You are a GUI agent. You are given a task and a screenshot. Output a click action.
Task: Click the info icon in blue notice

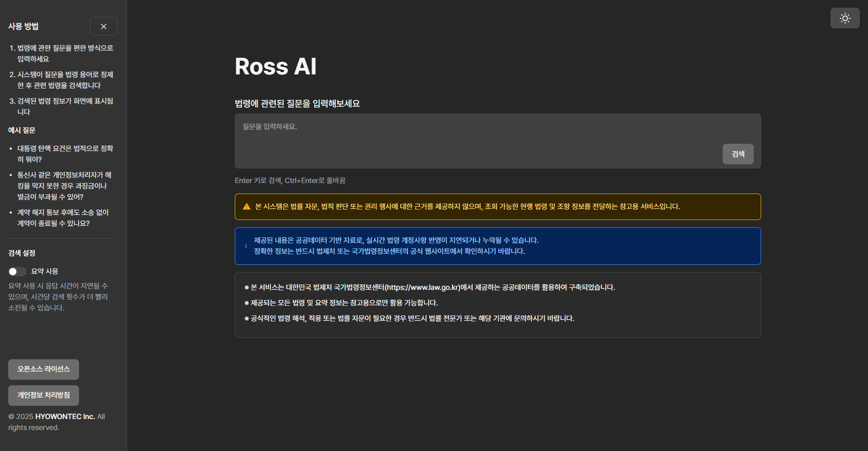pos(246,246)
